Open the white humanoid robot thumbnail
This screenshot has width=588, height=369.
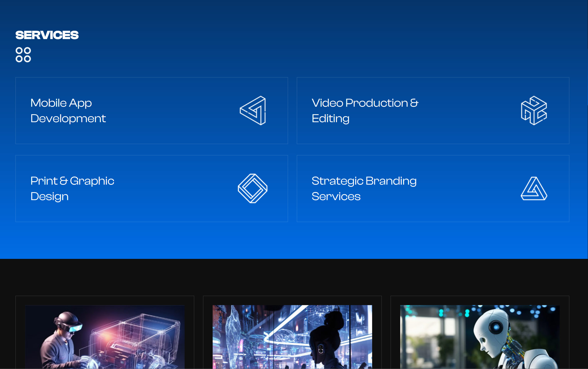480,337
